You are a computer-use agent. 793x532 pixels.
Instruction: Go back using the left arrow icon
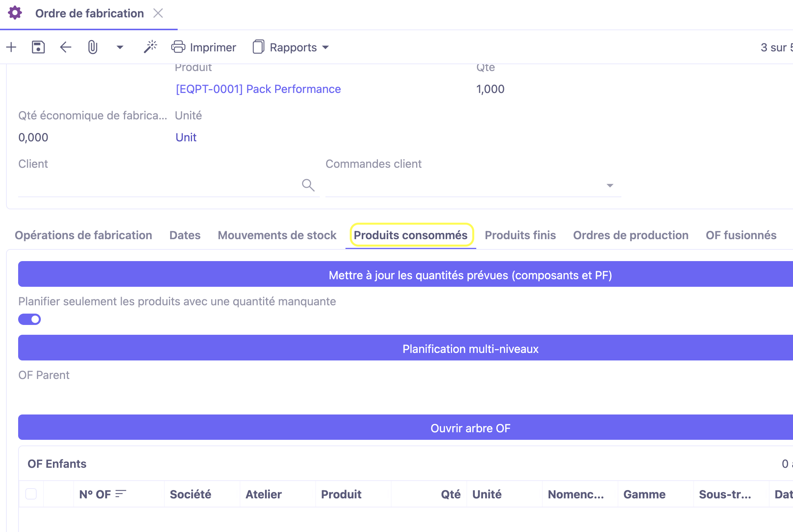pos(66,47)
